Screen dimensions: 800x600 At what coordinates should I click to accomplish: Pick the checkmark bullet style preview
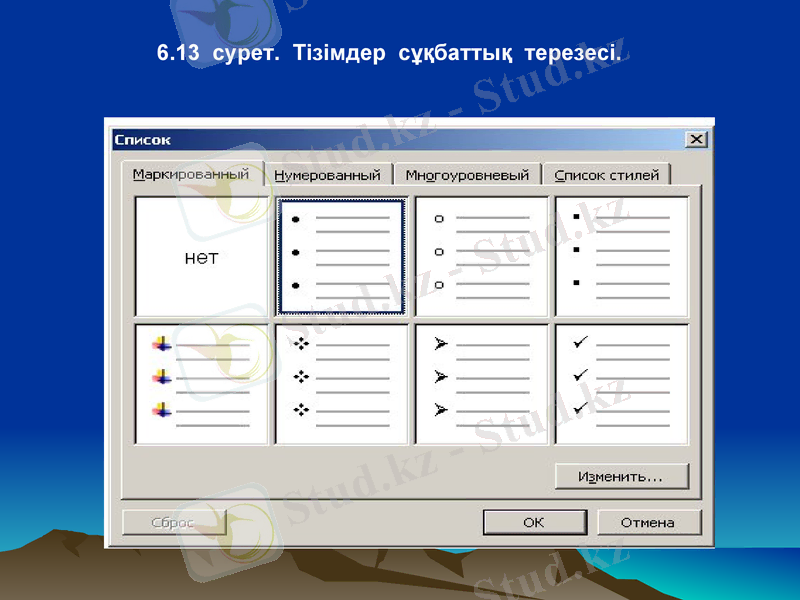coord(620,385)
